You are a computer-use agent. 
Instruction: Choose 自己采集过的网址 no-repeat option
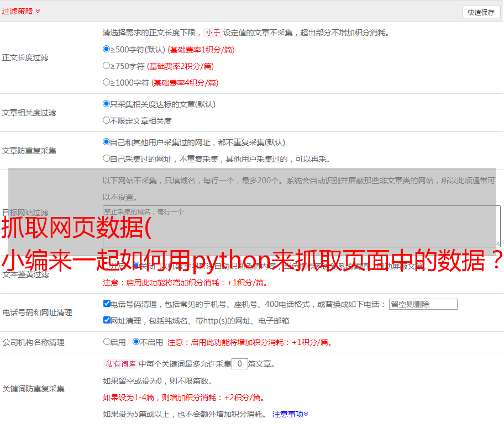(107, 158)
